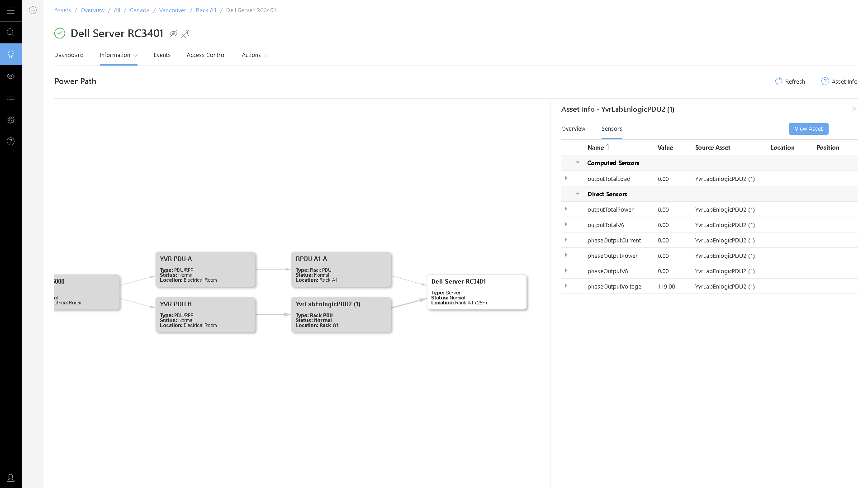Expand the phaseOutputVoltage sensor row
This screenshot has width=868, height=488.
566,286
